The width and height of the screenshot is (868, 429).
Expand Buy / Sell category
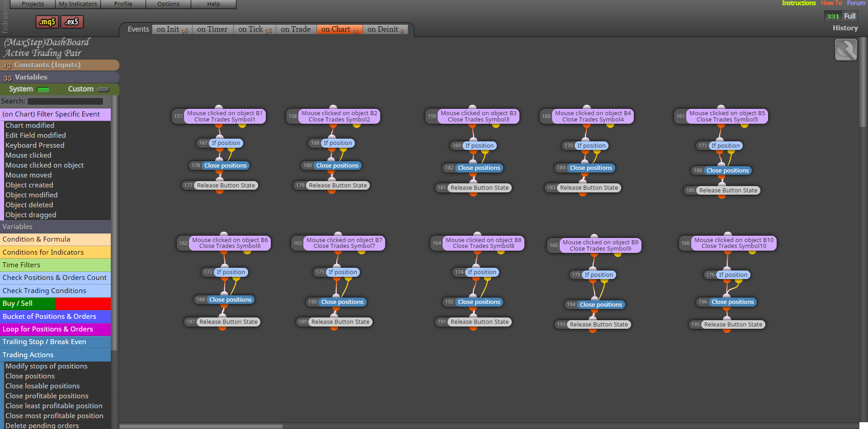pyautogui.click(x=55, y=303)
